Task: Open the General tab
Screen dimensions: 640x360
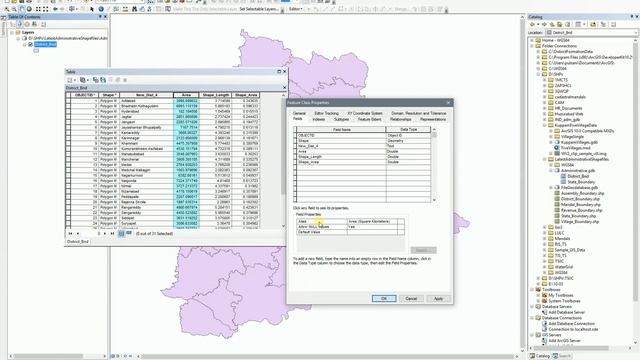Action: click(x=299, y=113)
